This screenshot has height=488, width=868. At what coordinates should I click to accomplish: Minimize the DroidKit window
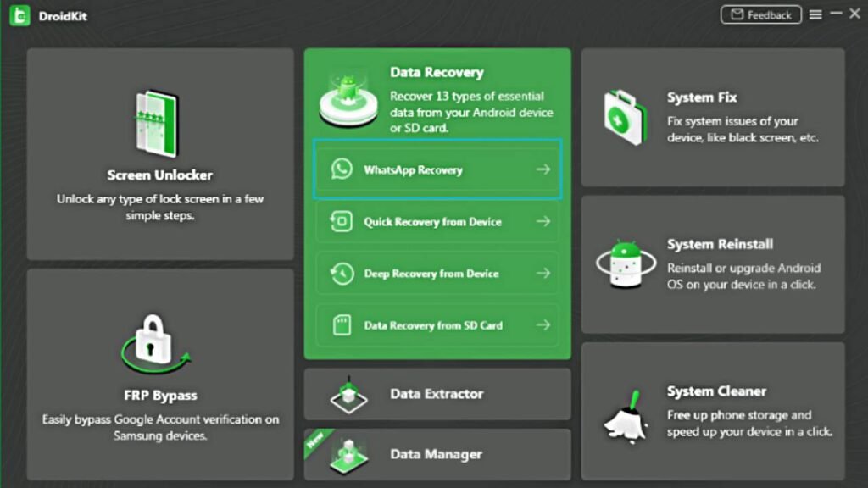point(836,14)
